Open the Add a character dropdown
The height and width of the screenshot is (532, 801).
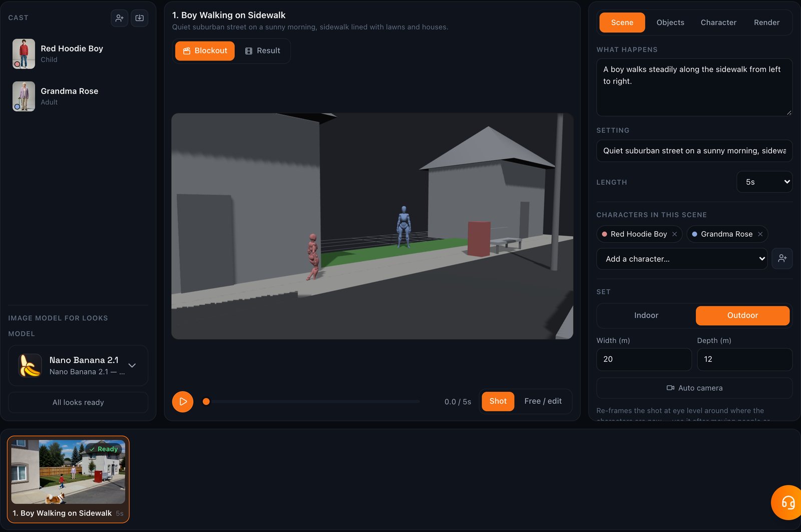682,259
